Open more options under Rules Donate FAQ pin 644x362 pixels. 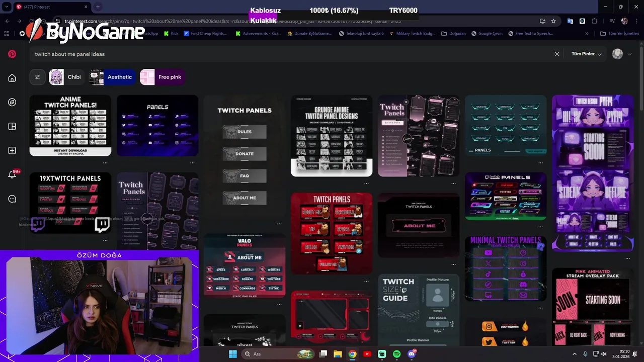click(x=279, y=224)
